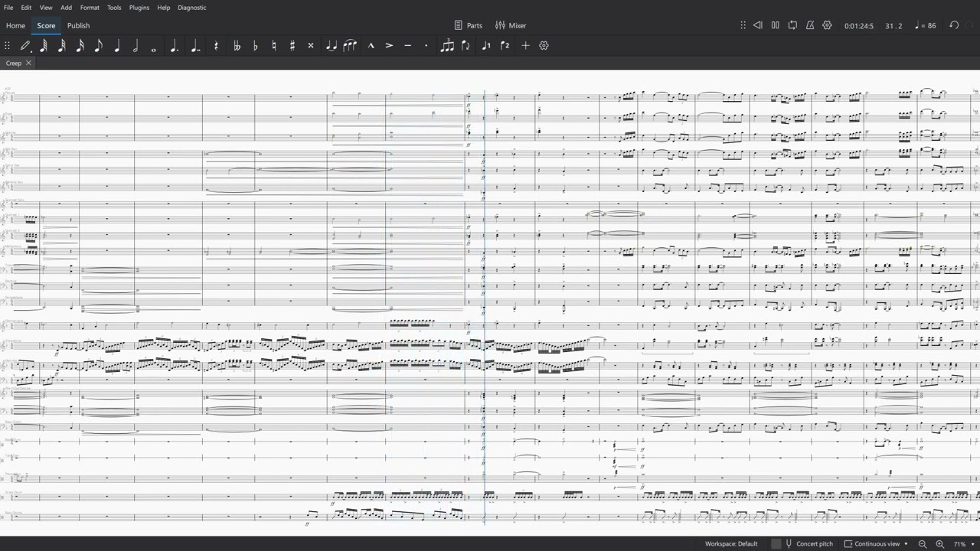Image resolution: width=980 pixels, height=551 pixels.
Task: Insert a rest
Action: 217,46
